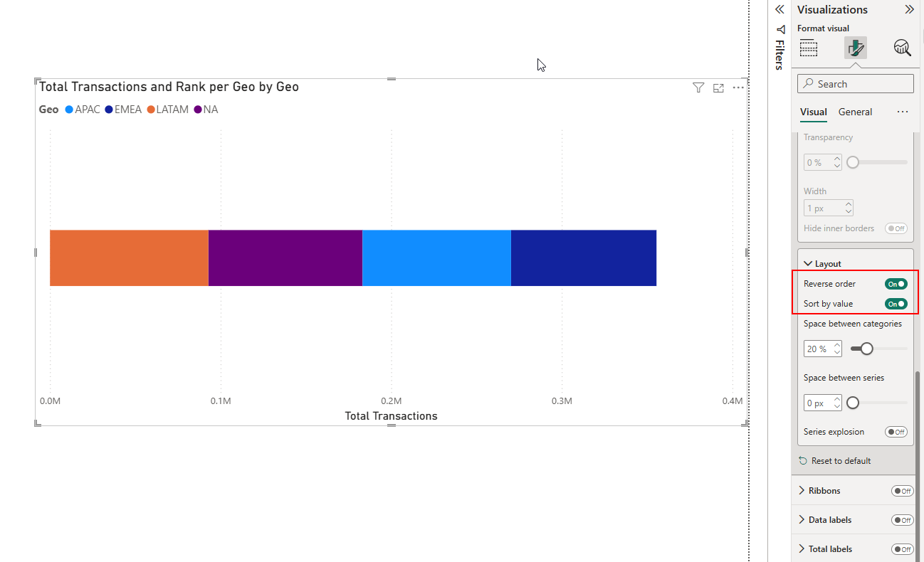Click the Search box in Visualizations

[856, 84]
